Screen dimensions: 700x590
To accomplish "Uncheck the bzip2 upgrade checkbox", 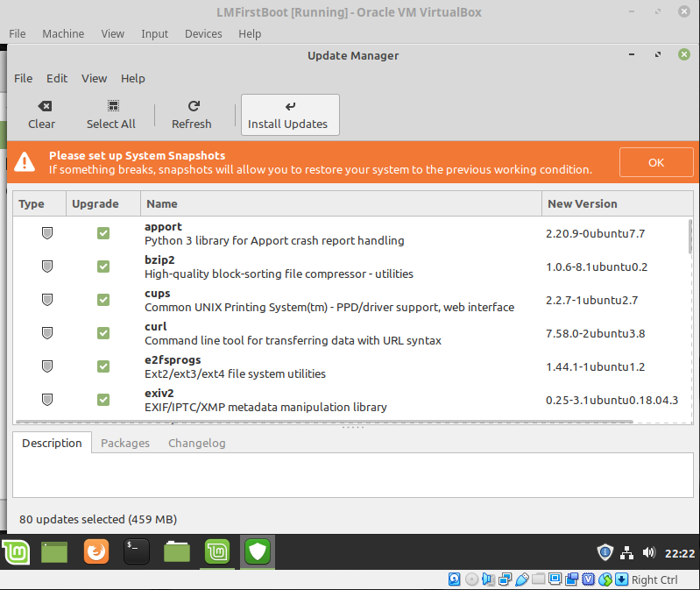I will [103, 267].
